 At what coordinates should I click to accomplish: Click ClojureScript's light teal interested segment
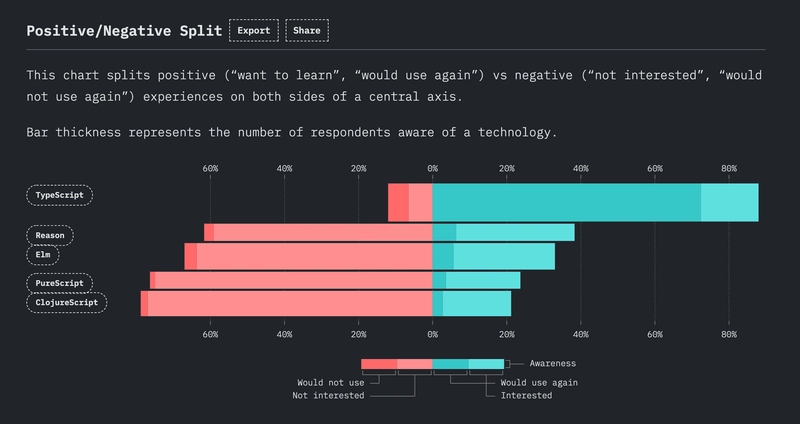477,304
